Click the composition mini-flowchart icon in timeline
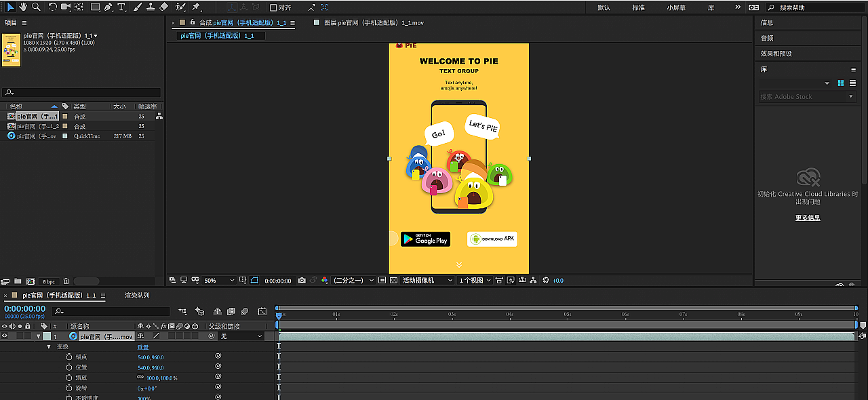Screen dimensions: 868x400 click(x=182, y=311)
